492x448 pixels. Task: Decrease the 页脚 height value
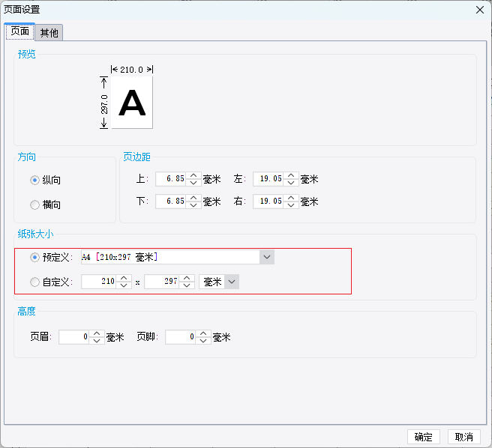[x=203, y=341]
